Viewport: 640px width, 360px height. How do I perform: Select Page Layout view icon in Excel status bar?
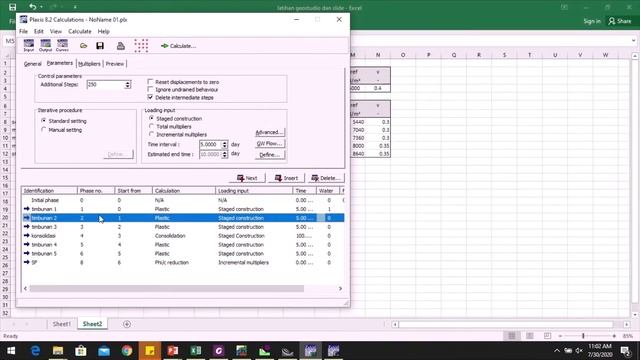click(529, 336)
